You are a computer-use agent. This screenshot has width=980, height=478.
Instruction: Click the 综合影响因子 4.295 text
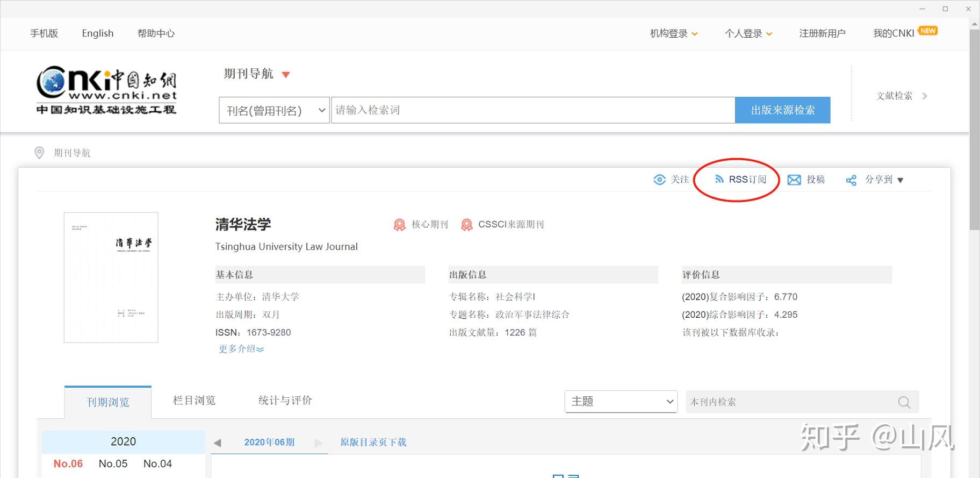739,315
